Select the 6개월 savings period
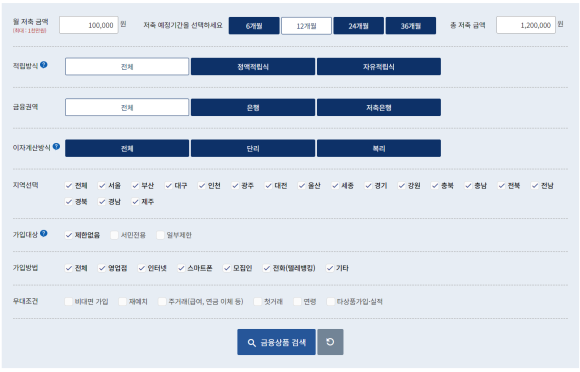Viewport: 580px width, 372px height. pos(254,26)
